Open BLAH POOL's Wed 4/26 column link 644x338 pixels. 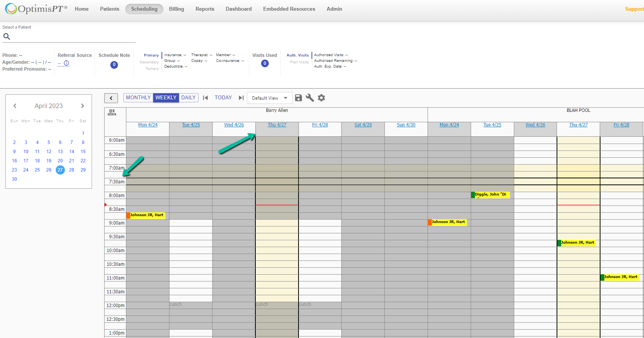tap(535, 125)
